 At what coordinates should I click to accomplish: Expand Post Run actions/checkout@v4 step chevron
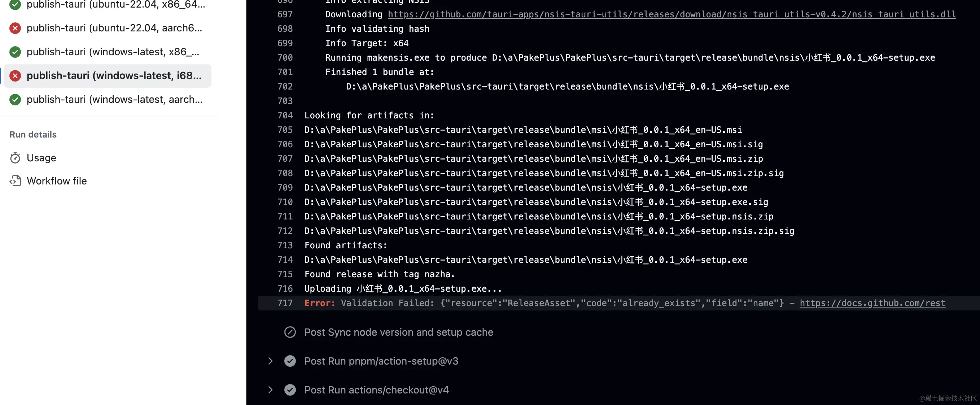pos(270,390)
